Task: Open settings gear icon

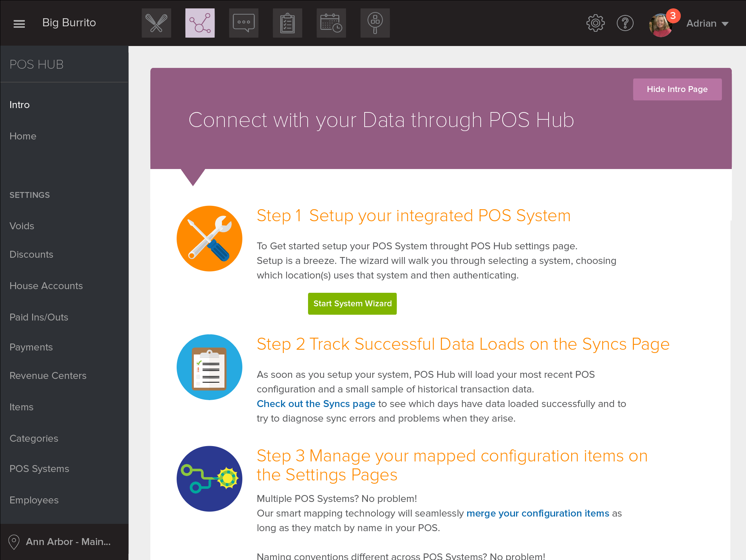Action: 595,23
